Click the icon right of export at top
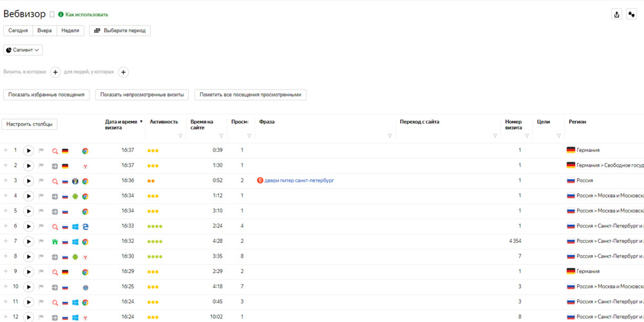Viewport: 644px width, 322px height. tap(631, 14)
